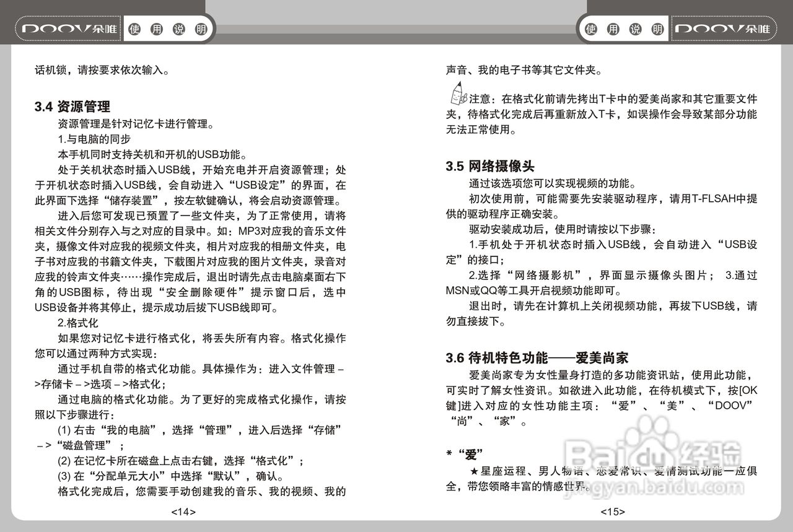Click line "“尚”、“家”。"
Screen dimensions: 793x532
click(x=487, y=423)
